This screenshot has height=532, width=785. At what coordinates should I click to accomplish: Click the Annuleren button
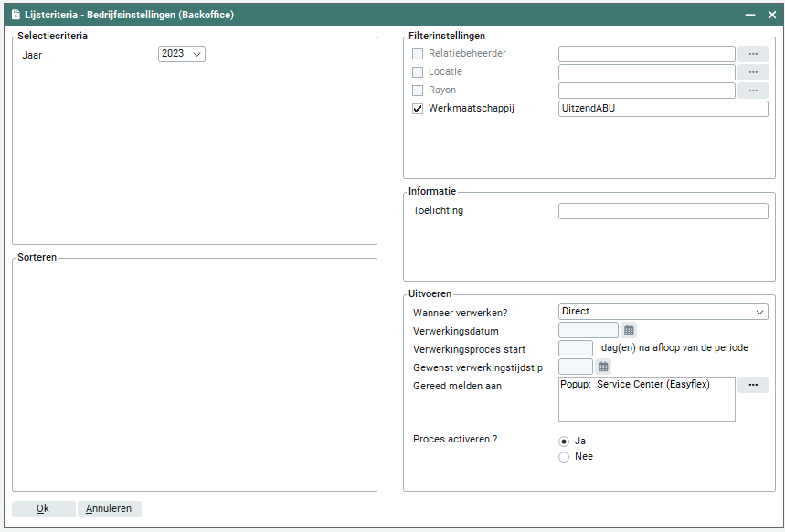pyautogui.click(x=109, y=509)
